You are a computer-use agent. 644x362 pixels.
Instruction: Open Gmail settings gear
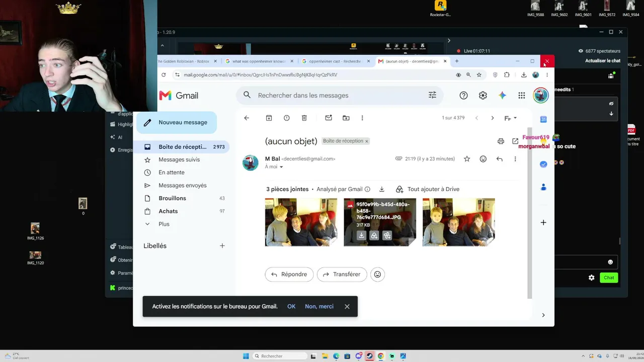coord(483,96)
